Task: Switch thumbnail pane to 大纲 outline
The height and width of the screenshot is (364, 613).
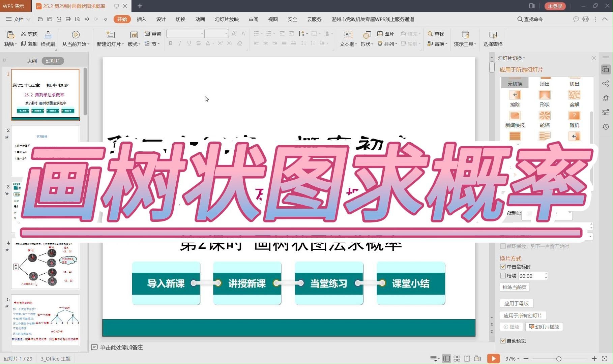Action: [32, 61]
